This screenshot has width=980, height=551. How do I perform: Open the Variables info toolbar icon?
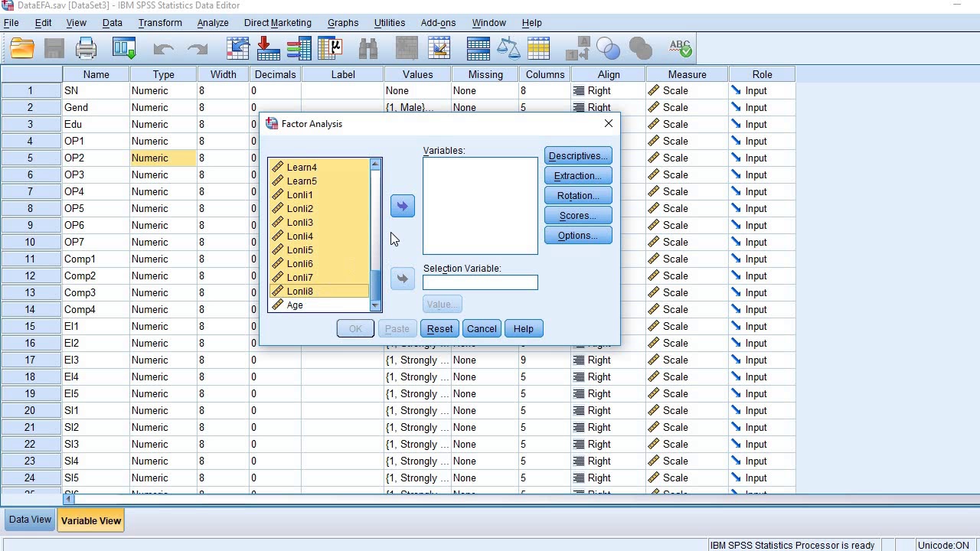coord(299,50)
